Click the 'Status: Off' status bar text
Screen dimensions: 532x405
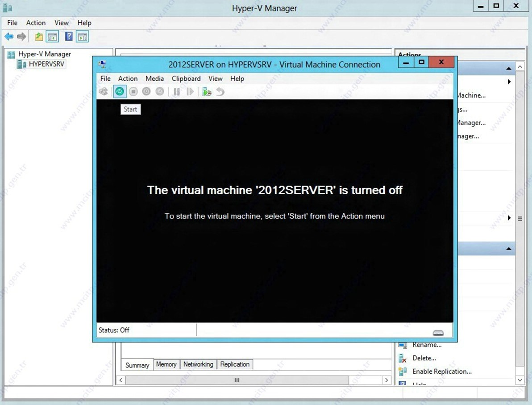pyautogui.click(x=114, y=330)
